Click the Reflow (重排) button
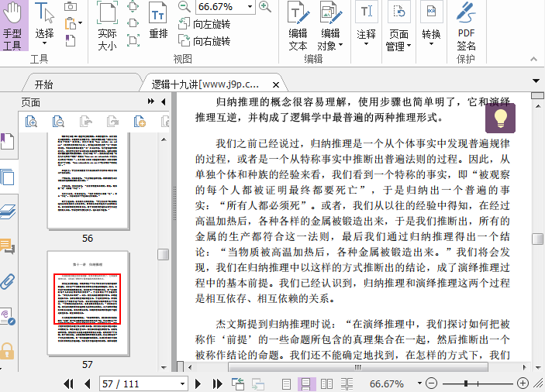Viewport: 545px width, 392px height. (158, 21)
